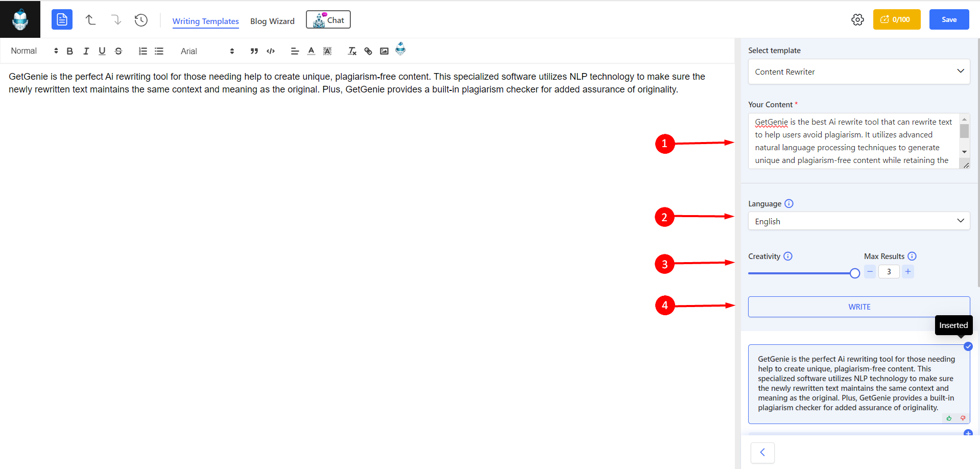
Task: Click the Language info icon
Action: coord(789,203)
